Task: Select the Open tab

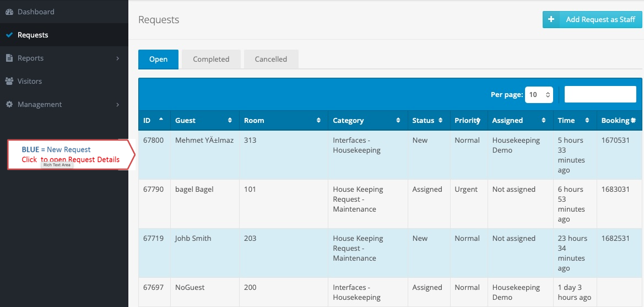Action: click(x=158, y=59)
